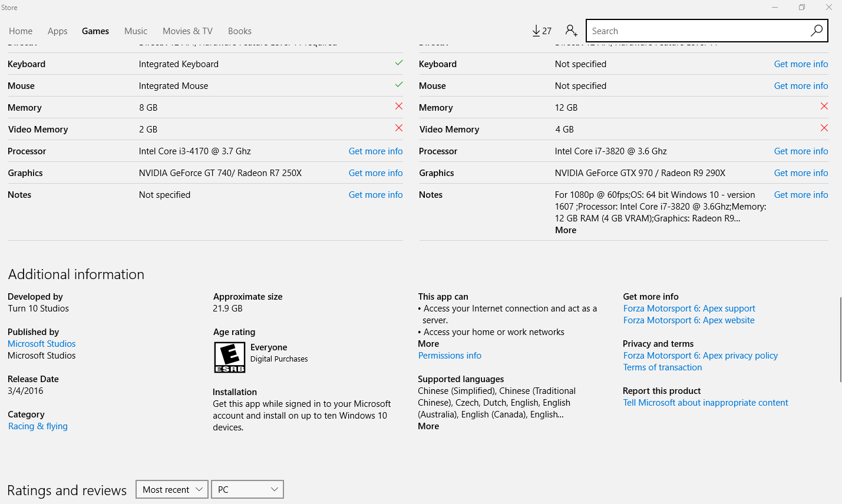Open the account sign-in icon

tap(571, 31)
